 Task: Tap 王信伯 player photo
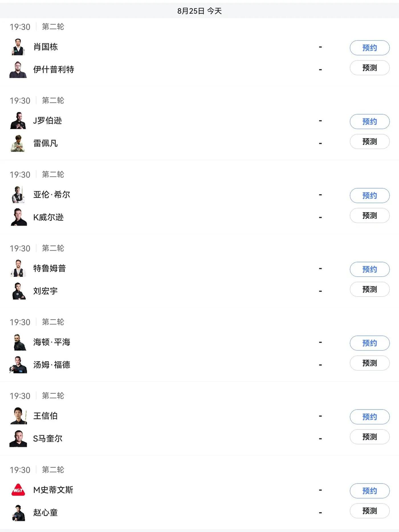pos(18,416)
